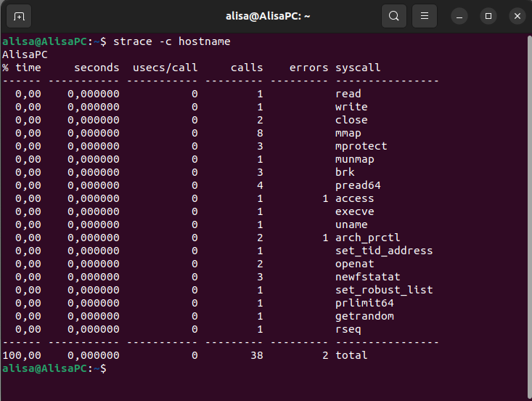Click the usecs/call column header
Screen dimensions: 532x401
pos(165,68)
